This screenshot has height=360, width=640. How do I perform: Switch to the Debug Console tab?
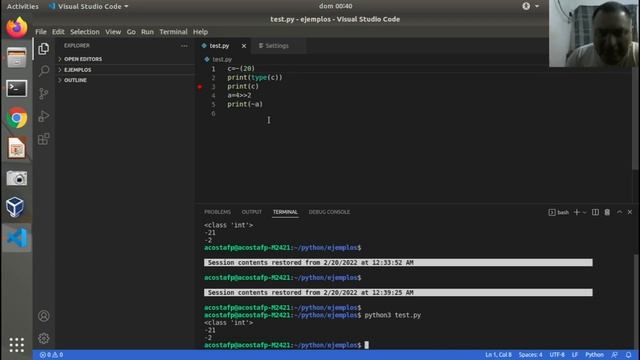coord(329,212)
